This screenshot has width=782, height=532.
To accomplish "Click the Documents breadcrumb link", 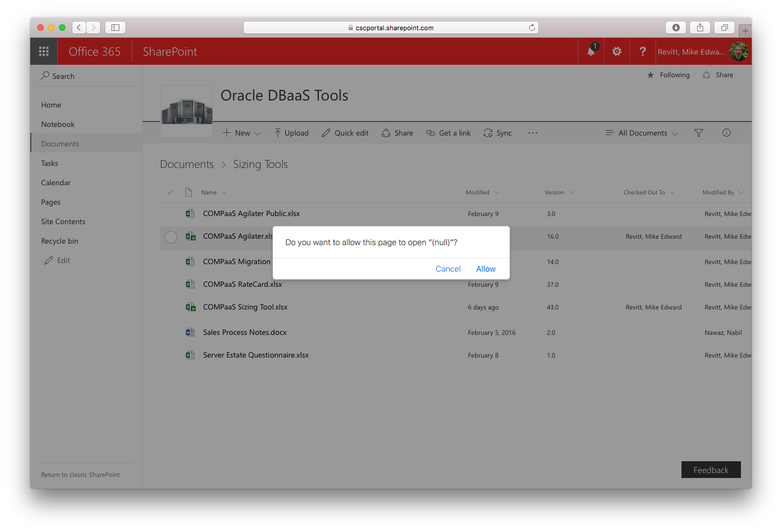I will pos(187,164).
